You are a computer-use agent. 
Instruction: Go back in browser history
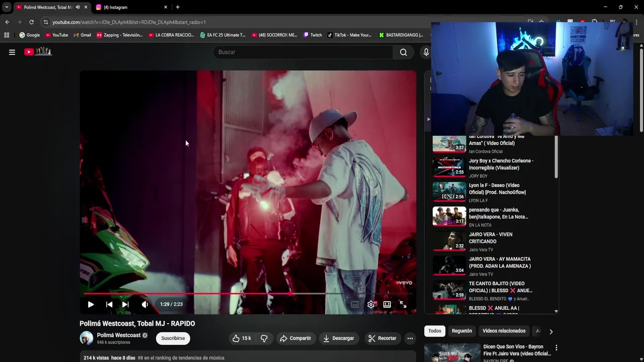tap(7, 22)
